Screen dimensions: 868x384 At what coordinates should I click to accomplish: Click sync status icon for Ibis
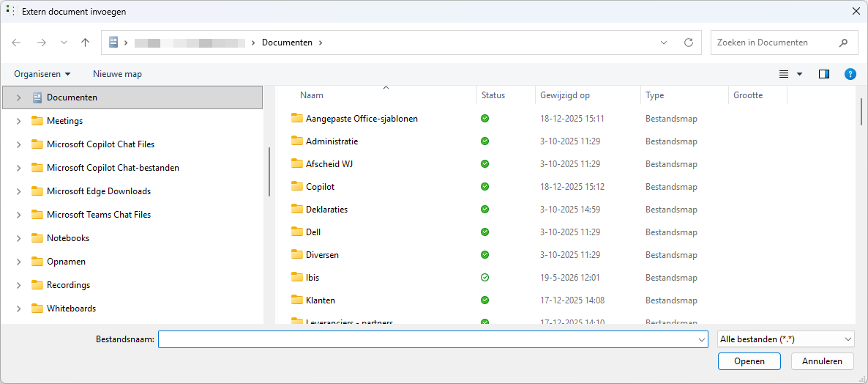[x=485, y=277]
